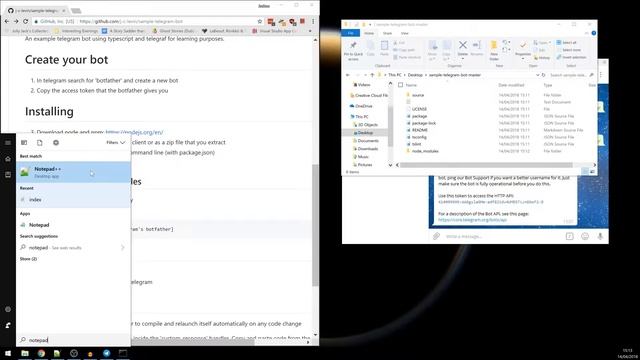Open address bar history dropdown in Explorer

(x=537, y=75)
